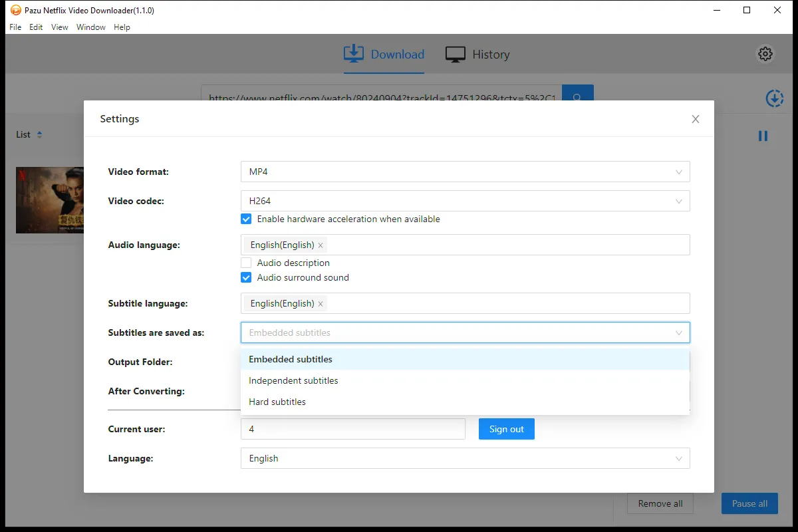Open the Language English dropdown
The height and width of the screenshot is (532, 798).
coord(465,458)
